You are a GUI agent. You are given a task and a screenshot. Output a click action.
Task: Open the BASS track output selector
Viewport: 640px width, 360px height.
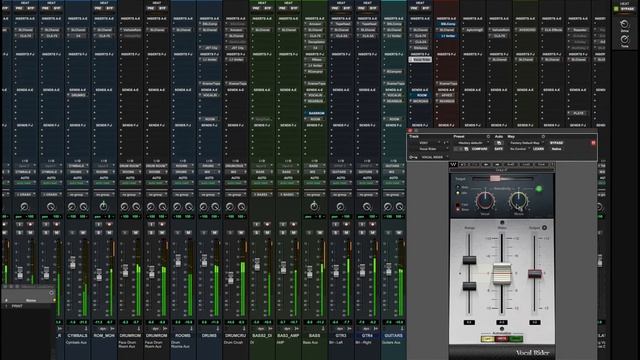pos(314,172)
